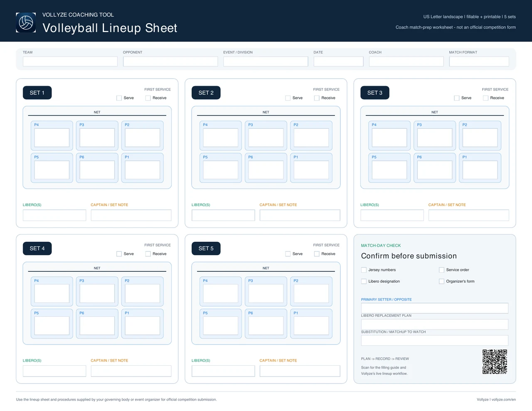This screenshot has width=532, height=411.
Task: Click the Opponent input field
Action: 170,62
